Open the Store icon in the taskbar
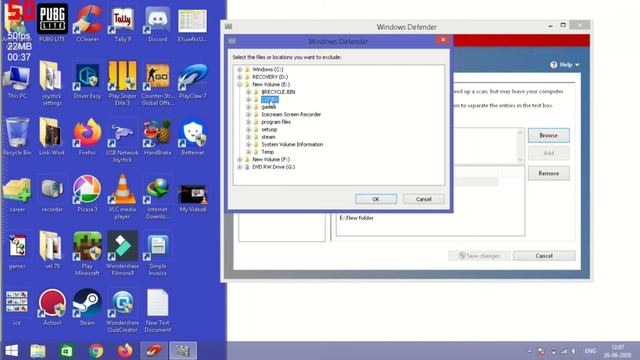The image size is (640, 360). coord(67,351)
